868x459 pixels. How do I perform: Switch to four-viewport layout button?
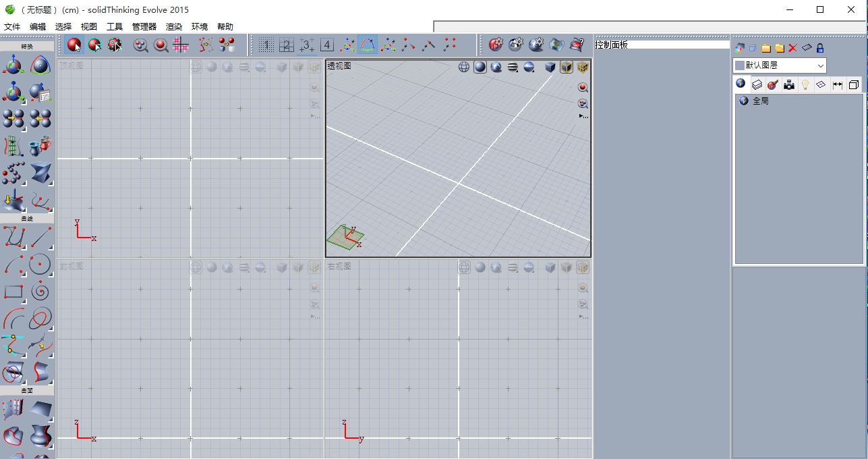coord(327,45)
